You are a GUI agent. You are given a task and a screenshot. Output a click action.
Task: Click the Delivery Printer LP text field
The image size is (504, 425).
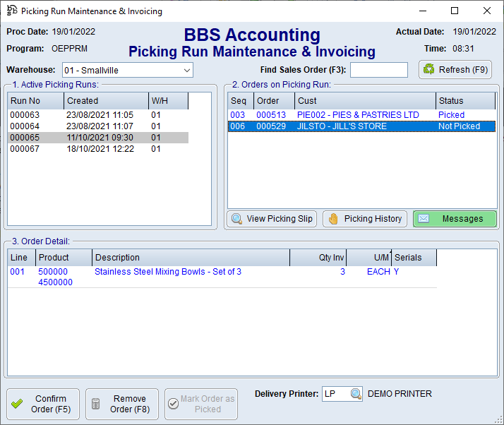[335, 394]
